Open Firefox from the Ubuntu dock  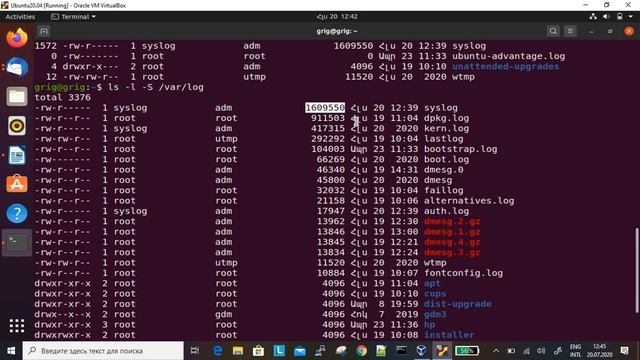(x=17, y=38)
